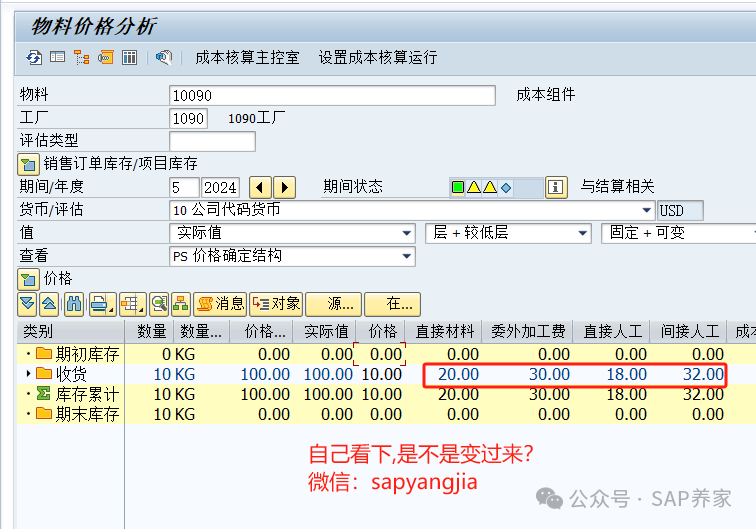Screen dimensions: 756x529
Task: Click the 工厂 field showing 1090
Action: pyautogui.click(x=189, y=118)
